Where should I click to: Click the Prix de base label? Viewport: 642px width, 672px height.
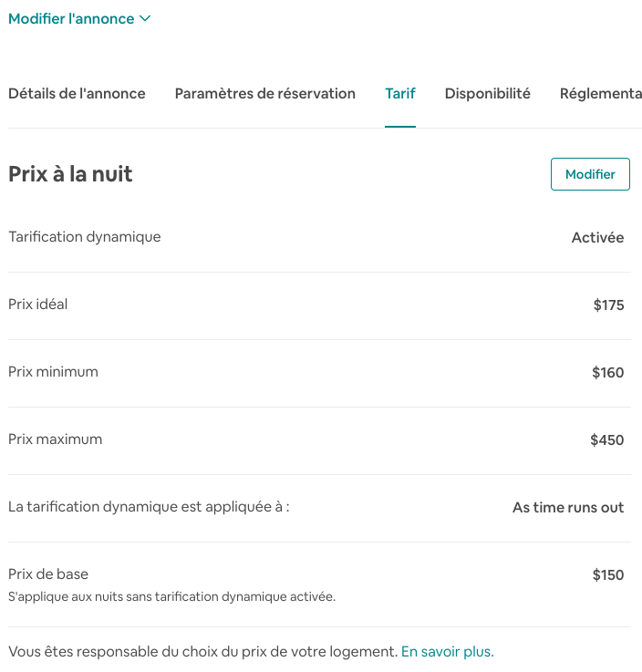point(48,574)
